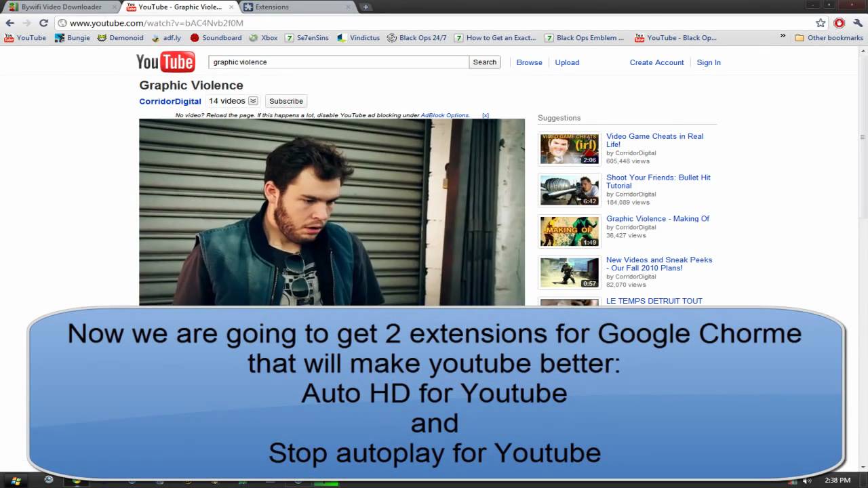Expand the 14 videos dropdown arrow
The image size is (868, 488).
point(253,101)
